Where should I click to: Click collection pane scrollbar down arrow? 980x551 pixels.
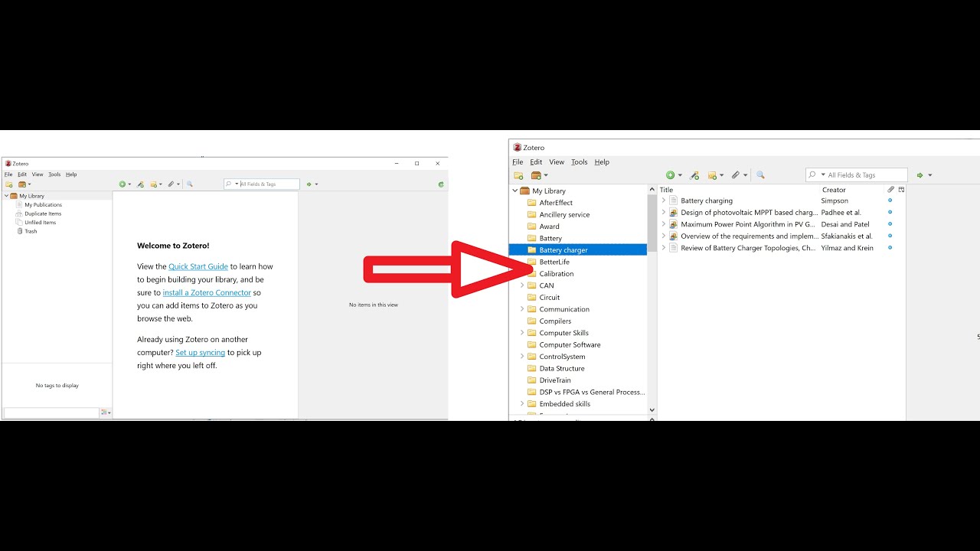pos(652,410)
